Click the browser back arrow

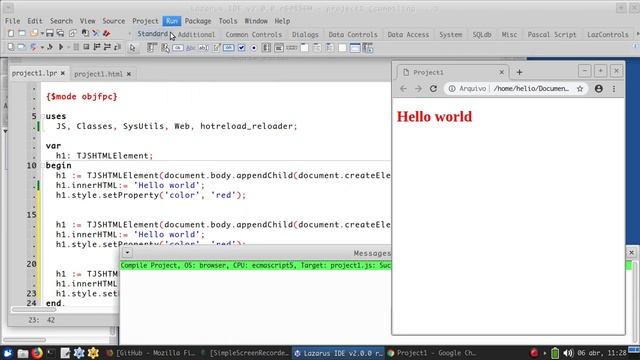(403, 89)
